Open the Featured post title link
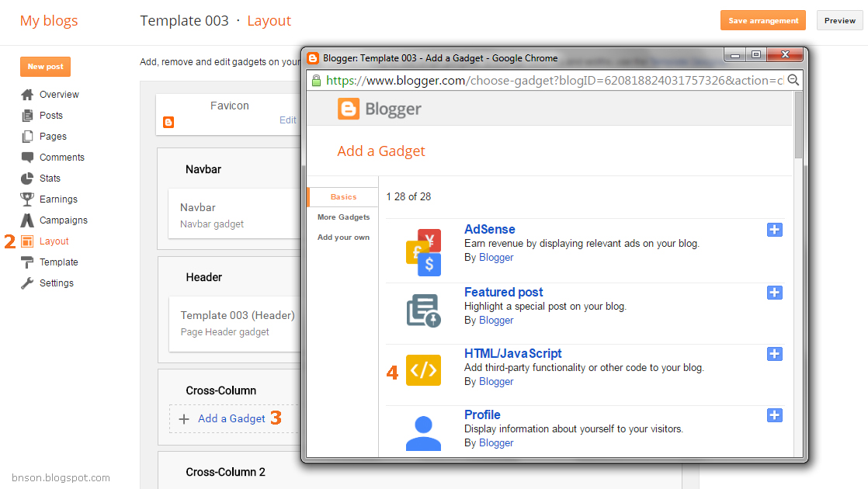 coord(503,292)
